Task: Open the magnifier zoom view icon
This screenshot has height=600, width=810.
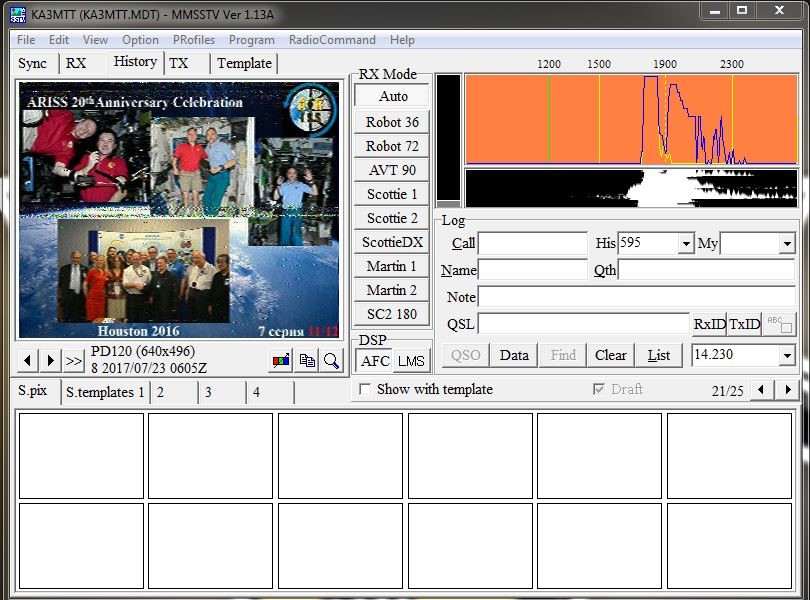Action: pyautogui.click(x=331, y=360)
